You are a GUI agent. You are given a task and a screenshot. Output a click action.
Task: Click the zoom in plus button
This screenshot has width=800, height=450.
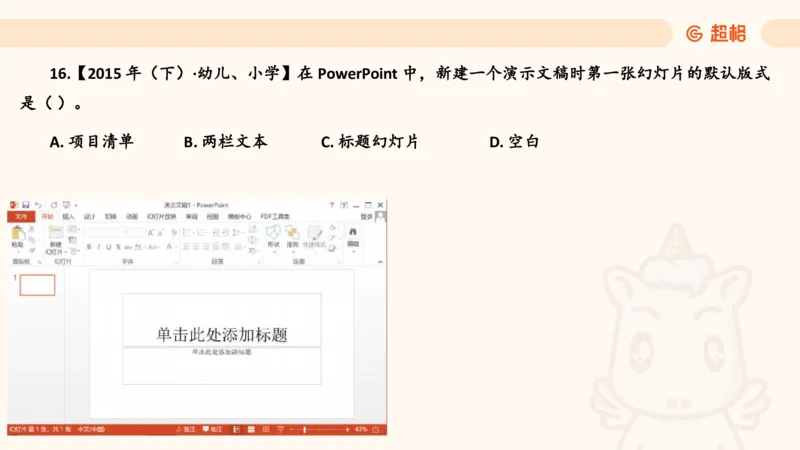347,430
